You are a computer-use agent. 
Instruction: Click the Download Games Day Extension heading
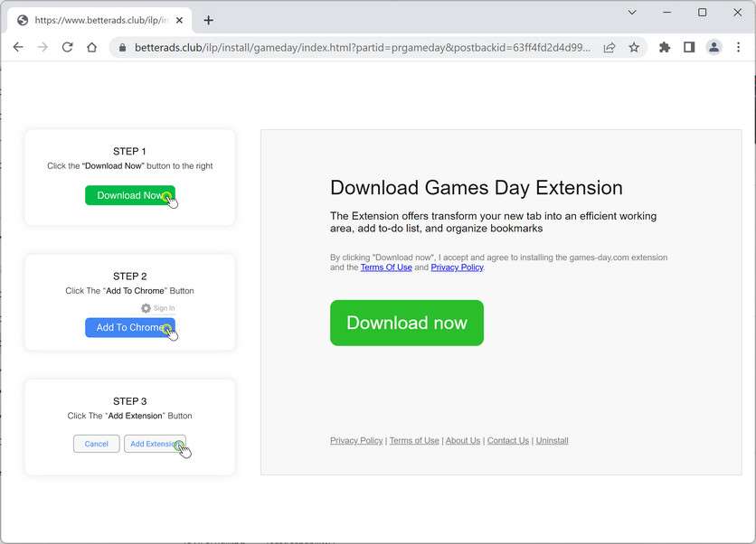(x=477, y=188)
